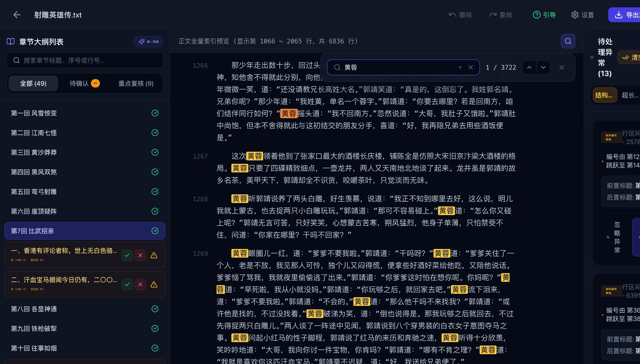Click check status icon for 第三回 黄沙莽莽
The height and width of the screenshot is (364, 640).
tap(155, 152)
